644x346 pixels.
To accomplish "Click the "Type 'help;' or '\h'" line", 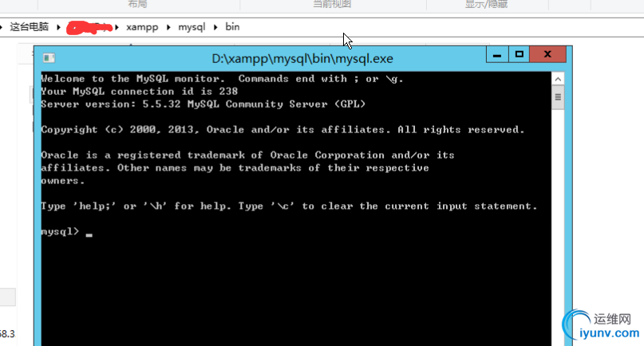I will click(289, 206).
